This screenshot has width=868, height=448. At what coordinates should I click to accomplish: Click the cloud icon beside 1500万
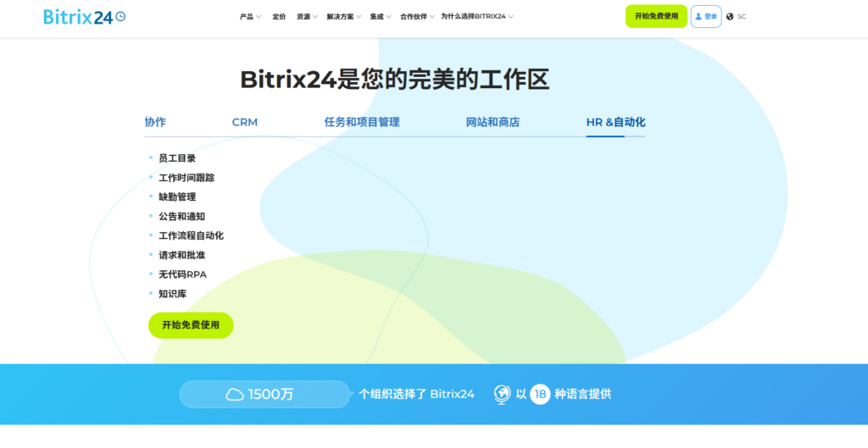[235, 395]
